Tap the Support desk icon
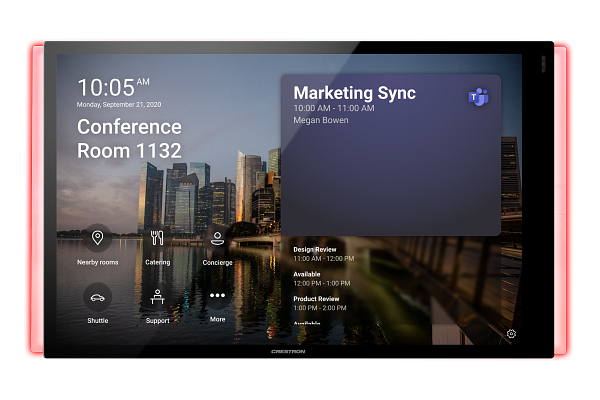Viewport: 600px width, 400px height. [157, 297]
